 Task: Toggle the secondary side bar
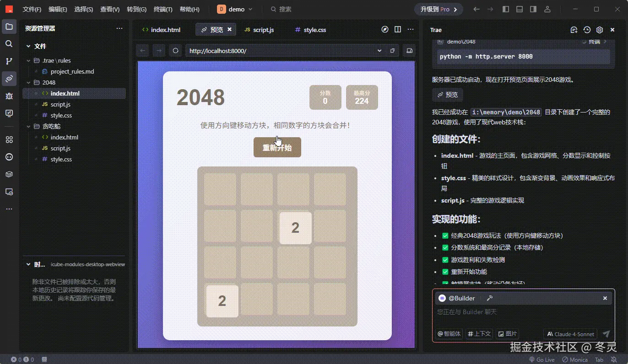(533, 9)
